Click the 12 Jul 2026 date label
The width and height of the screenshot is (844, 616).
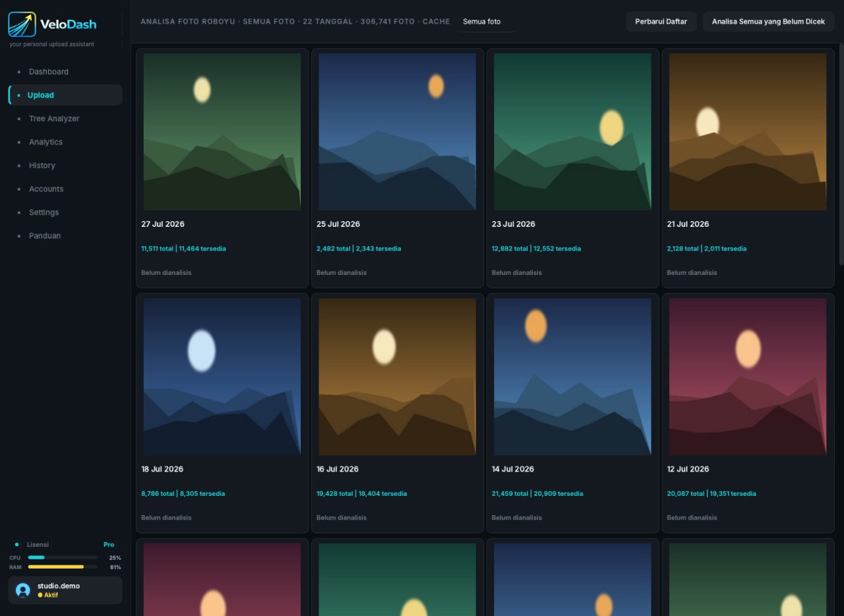pyautogui.click(x=688, y=469)
